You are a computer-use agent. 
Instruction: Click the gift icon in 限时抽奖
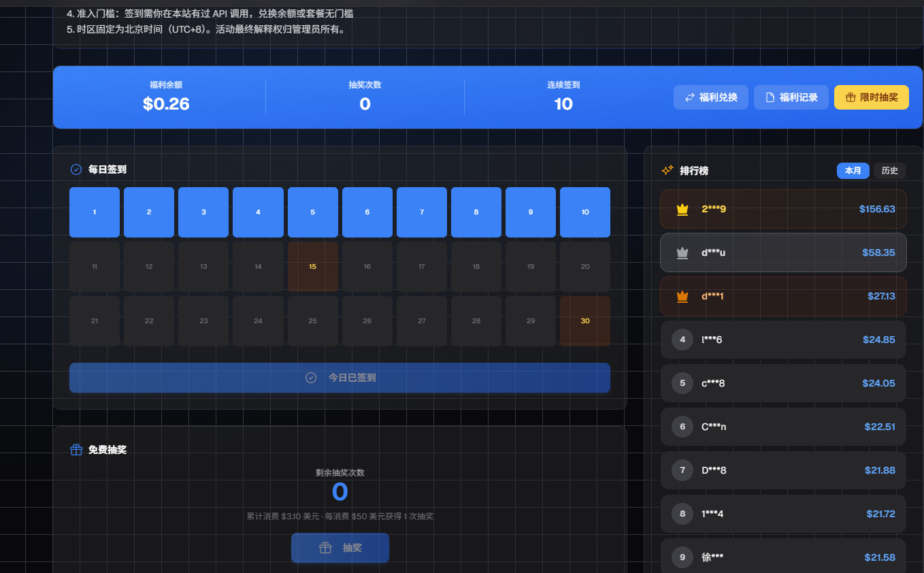pyautogui.click(x=851, y=97)
